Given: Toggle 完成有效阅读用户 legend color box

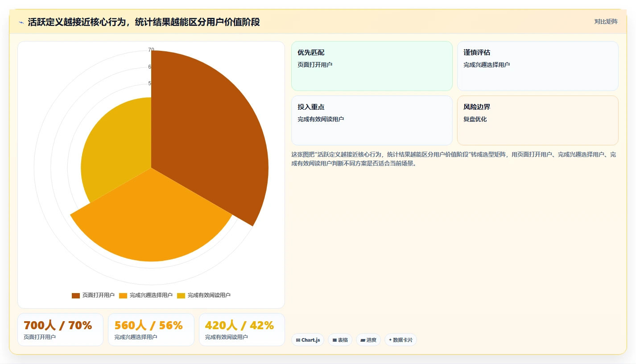Looking at the screenshot, I should coord(181,295).
